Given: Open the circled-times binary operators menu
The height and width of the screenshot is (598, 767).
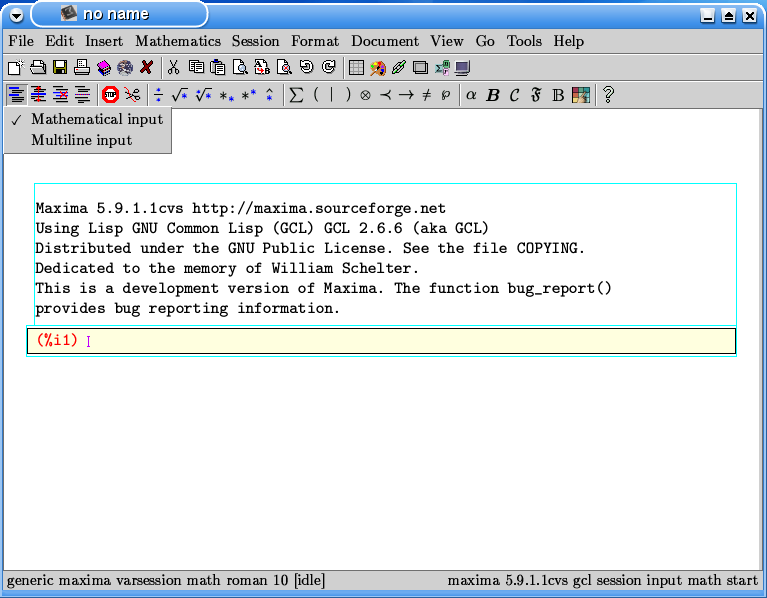Looking at the screenshot, I should pos(365,95).
